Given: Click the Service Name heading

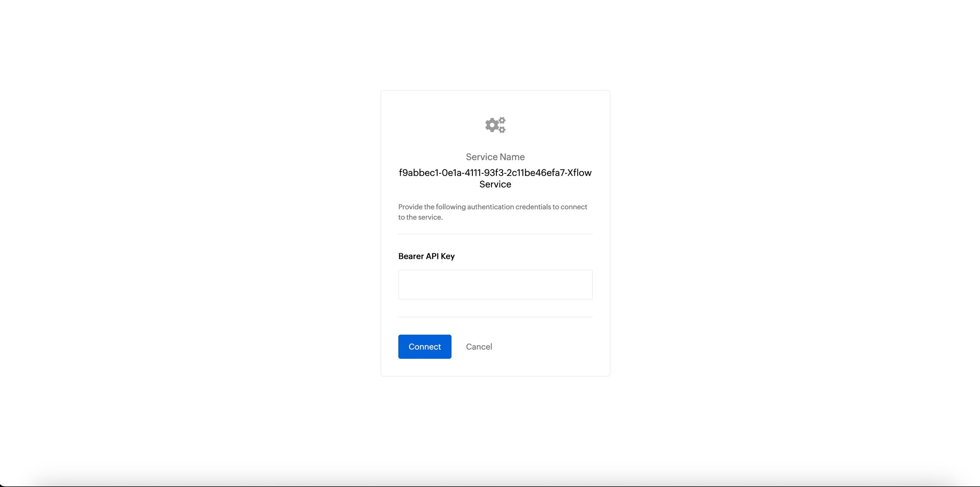Looking at the screenshot, I should pyautogui.click(x=495, y=157).
